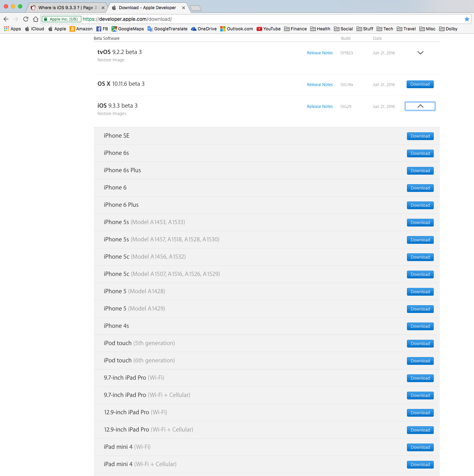
Task: Click the Beta Software section heading
Action: [107, 38]
